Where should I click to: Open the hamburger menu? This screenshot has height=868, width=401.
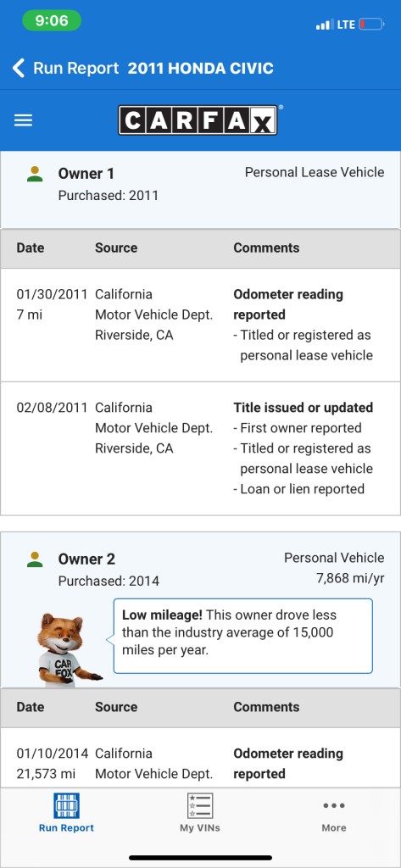23,120
